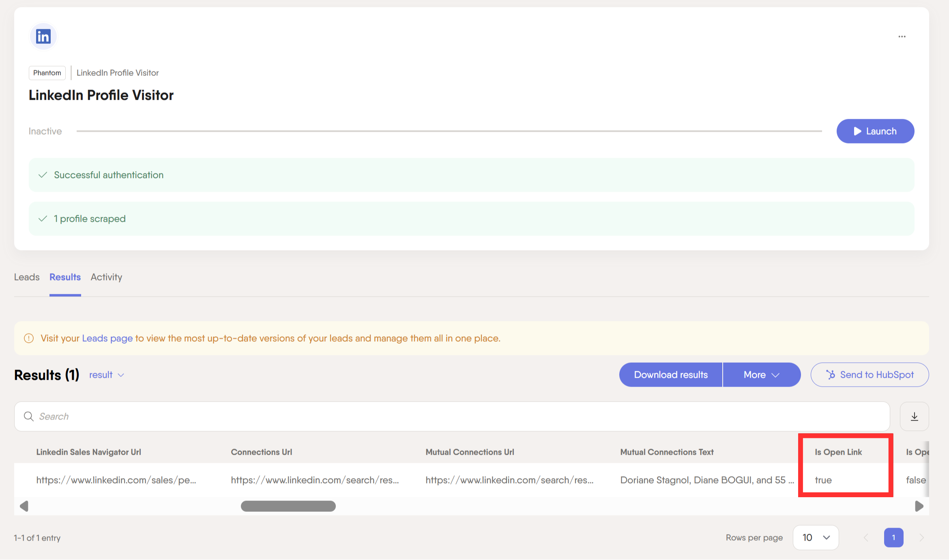949x560 pixels.
Task: Follow the Leads page link
Action: [x=107, y=338]
